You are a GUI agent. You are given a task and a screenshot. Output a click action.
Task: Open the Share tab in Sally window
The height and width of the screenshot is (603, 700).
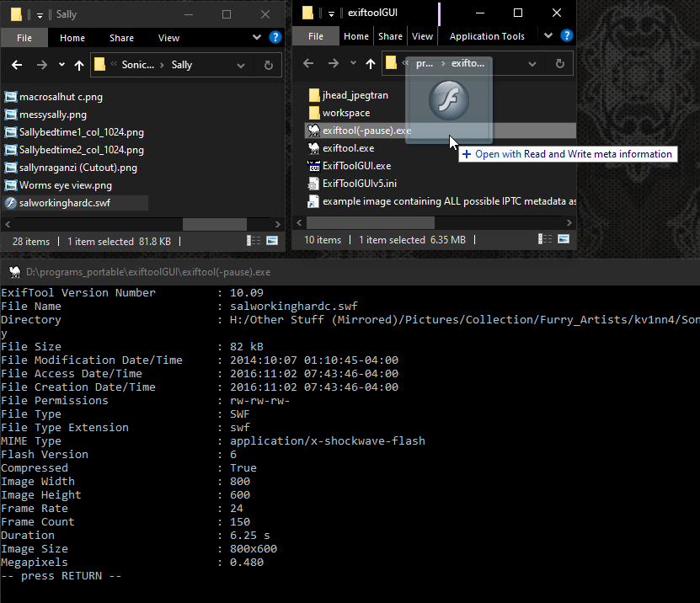point(121,38)
